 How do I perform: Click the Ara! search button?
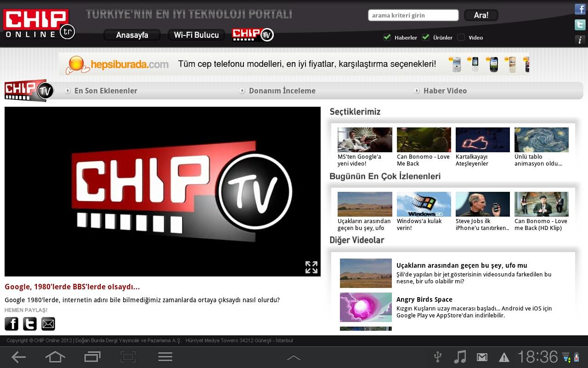[481, 15]
